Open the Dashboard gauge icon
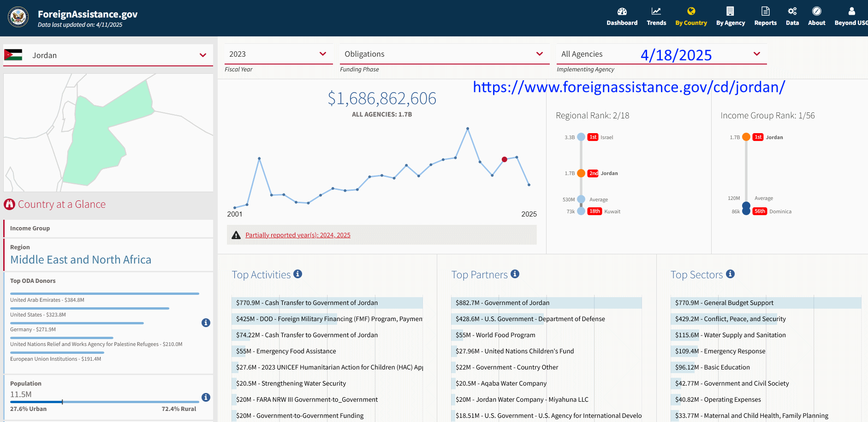The image size is (868, 422). pyautogui.click(x=622, y=11)
